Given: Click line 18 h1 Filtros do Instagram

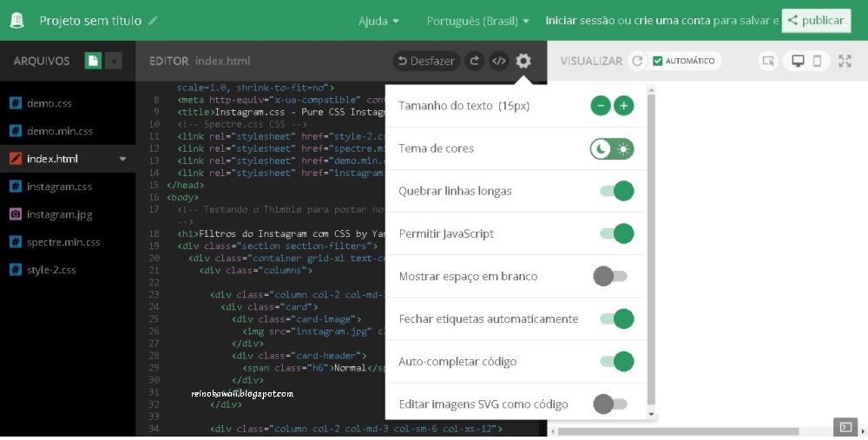Looking at the screenshot, I should click(281, 233).
